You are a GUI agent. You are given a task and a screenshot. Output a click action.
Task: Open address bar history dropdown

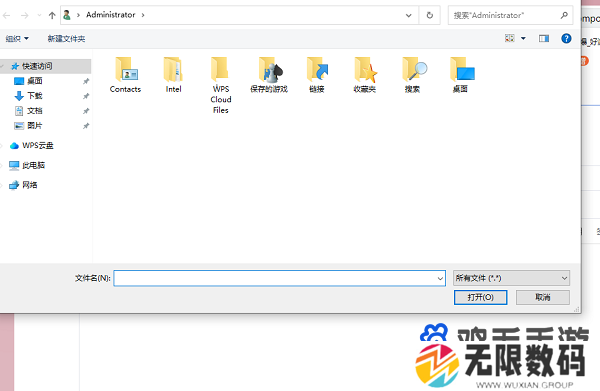point(409,15)
